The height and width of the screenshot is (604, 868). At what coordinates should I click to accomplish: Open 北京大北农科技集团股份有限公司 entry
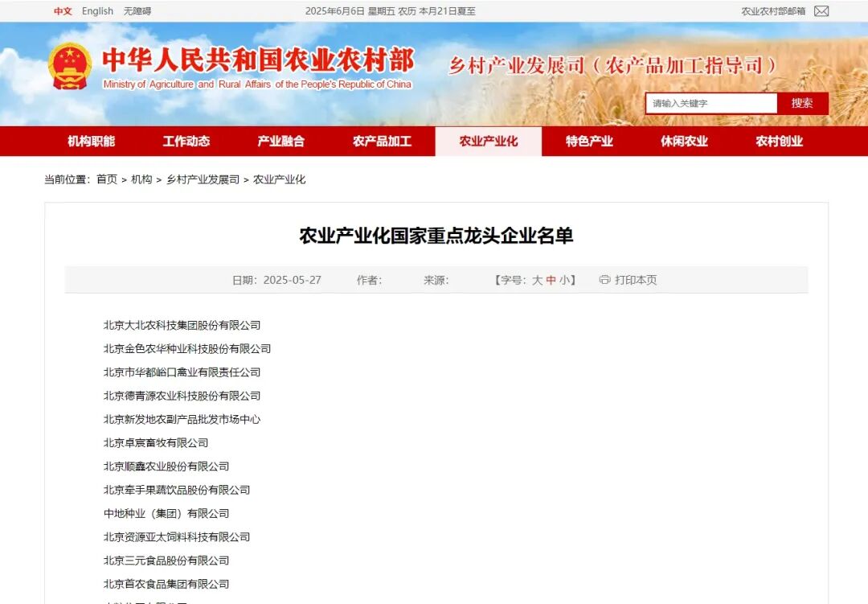pyautogui.click(x=182, y=326)
